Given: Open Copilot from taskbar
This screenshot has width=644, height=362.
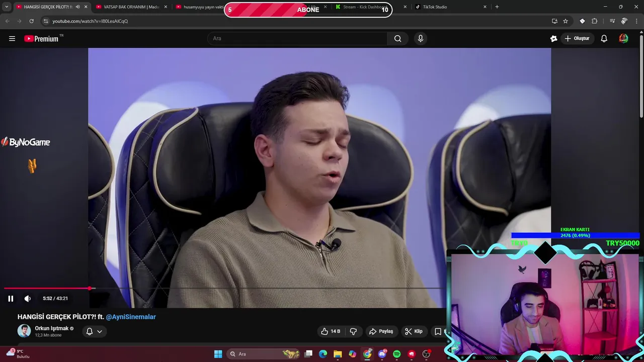Looking at the screenshot, I should (x=353, y=354).
